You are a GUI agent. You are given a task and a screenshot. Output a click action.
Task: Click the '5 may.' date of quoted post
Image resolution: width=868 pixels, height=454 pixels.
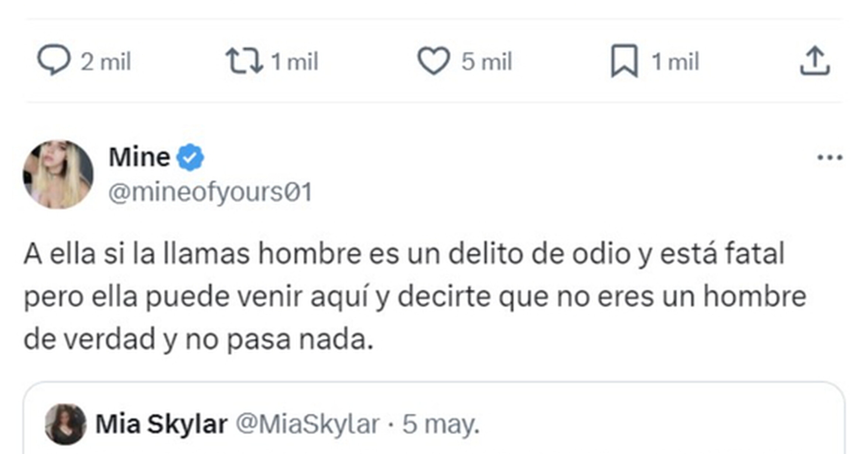441,424
